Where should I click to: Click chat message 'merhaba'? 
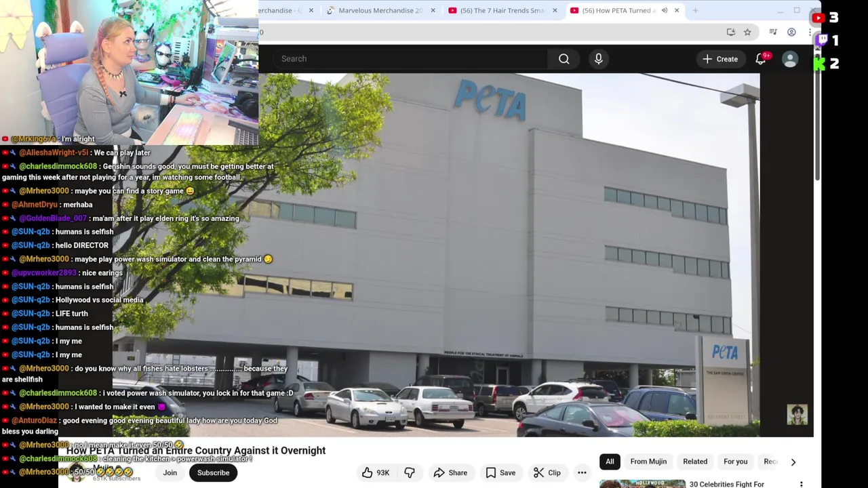[78, 205]
